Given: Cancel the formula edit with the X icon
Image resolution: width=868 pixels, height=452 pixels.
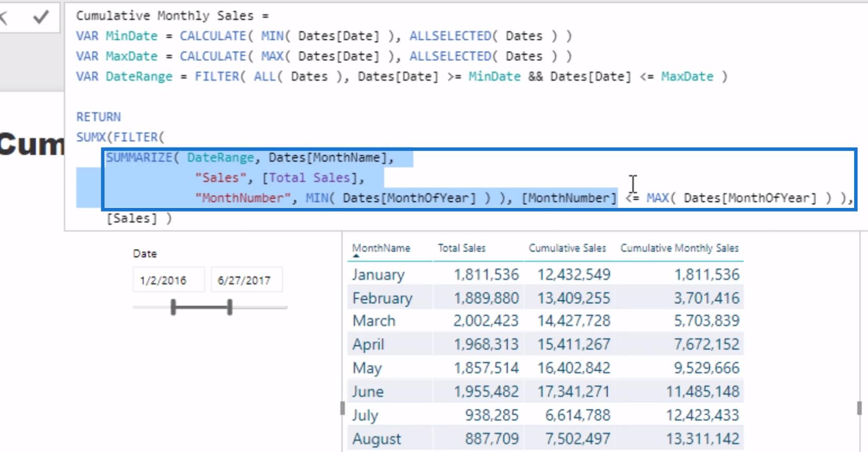Looking at the screenshot, I should (4, 18).
